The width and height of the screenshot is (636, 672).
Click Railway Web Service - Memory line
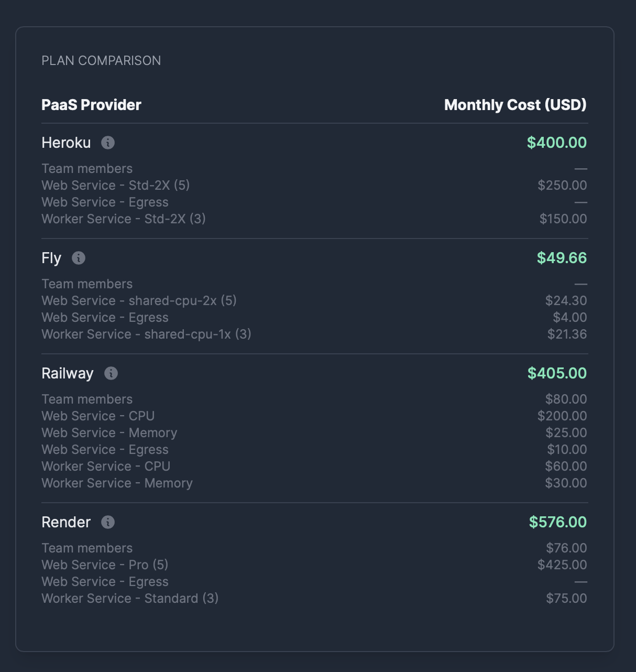click(314, 433)
